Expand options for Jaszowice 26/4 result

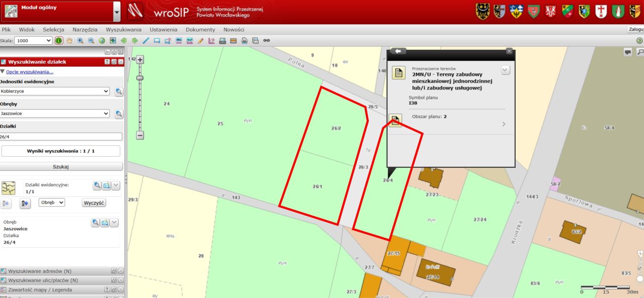pos(114,223)
